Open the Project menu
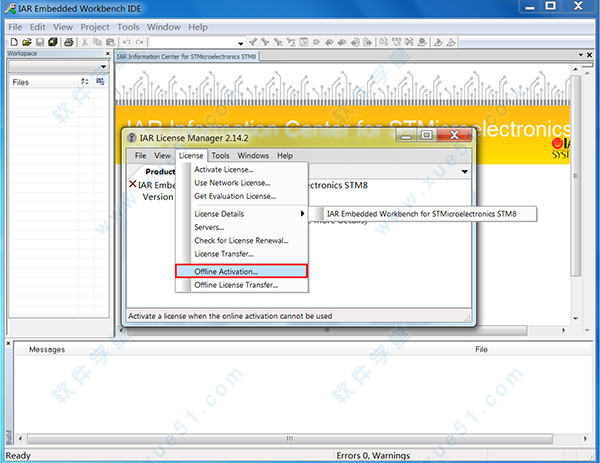600x463 pixels. coord(95,27)
